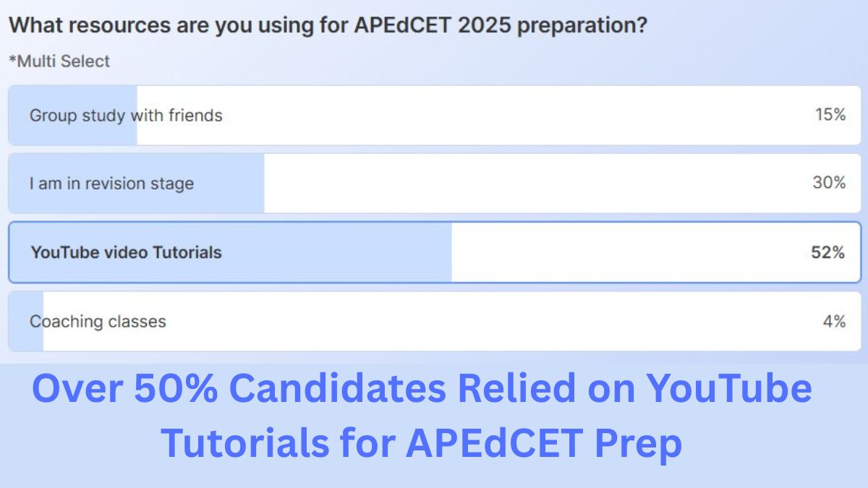Pick the 'Coaching classes' poll option
868x488 pixels.
[x=98, y=322]
